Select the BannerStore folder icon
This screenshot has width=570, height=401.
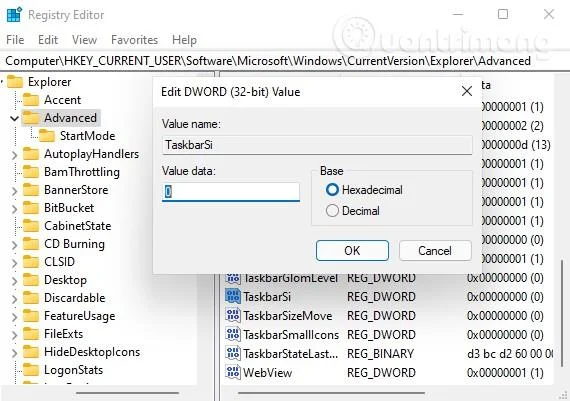pos(31,190)
